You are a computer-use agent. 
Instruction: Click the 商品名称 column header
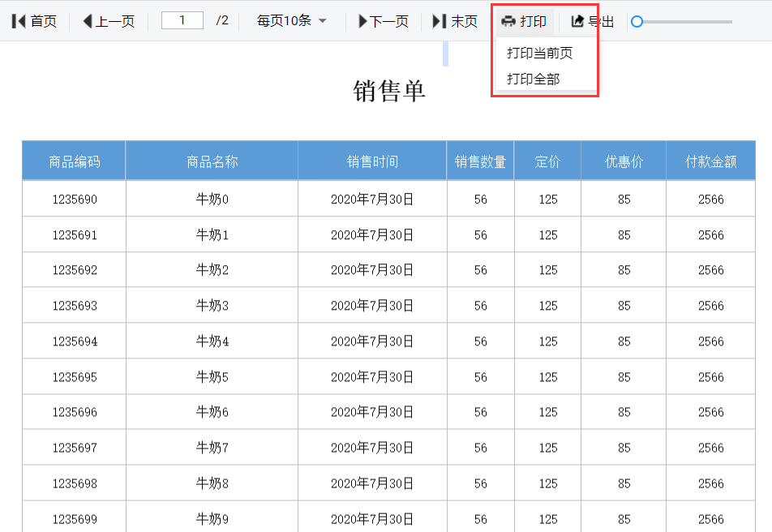pos(212,161)
